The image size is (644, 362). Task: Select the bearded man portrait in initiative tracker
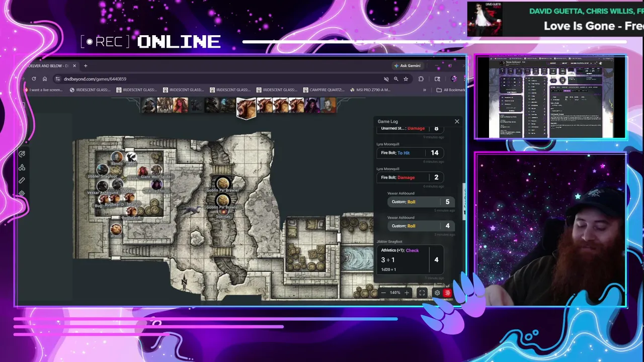[329, 105]
